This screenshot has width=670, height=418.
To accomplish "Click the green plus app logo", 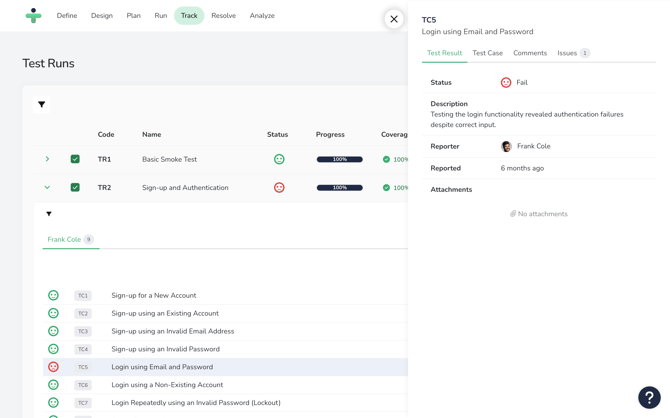I will coord(34,16).
